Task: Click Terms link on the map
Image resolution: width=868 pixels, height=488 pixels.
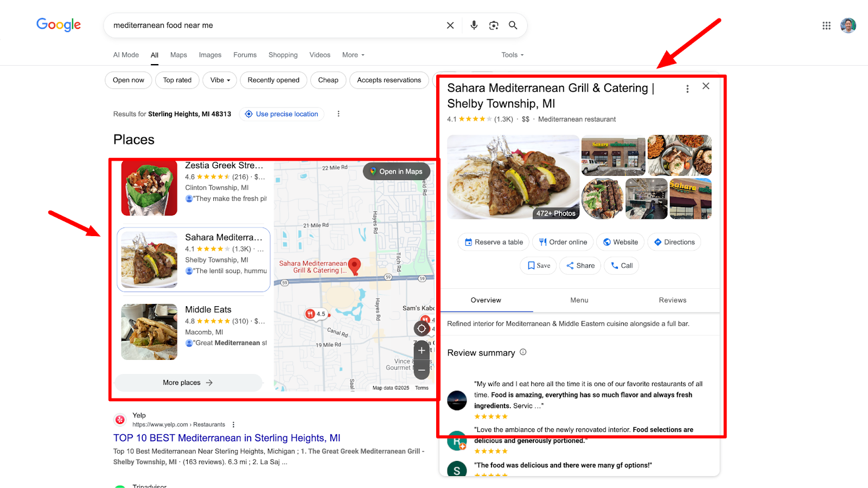Action: 422,388
